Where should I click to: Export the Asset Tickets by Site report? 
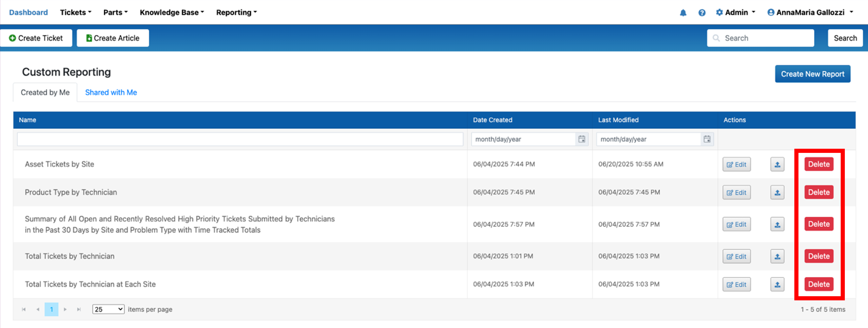click(778, 164)
